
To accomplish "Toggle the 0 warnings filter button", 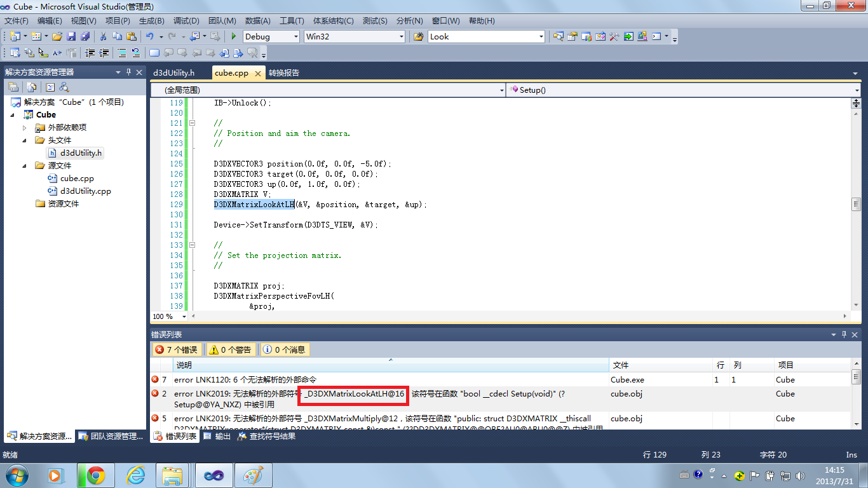I will point(231,349).
